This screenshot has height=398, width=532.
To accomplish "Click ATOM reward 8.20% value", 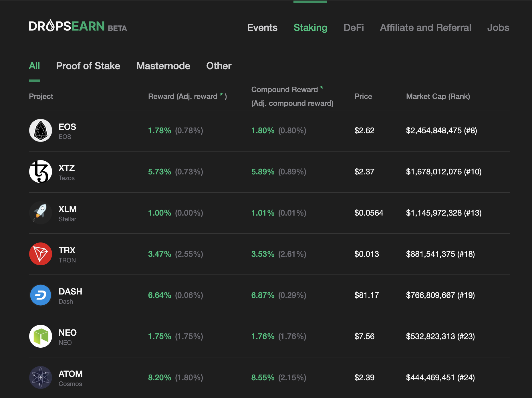I will [x=160, y=377].
